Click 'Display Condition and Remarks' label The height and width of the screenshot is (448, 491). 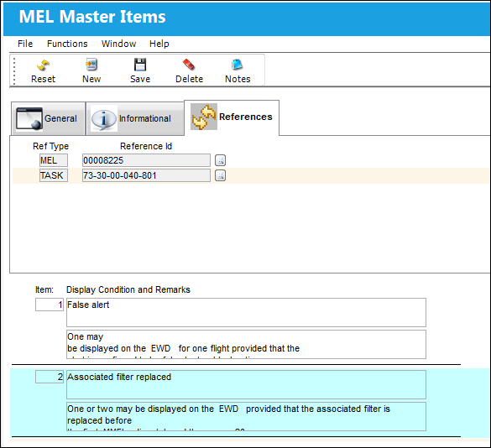coord(128,289)
